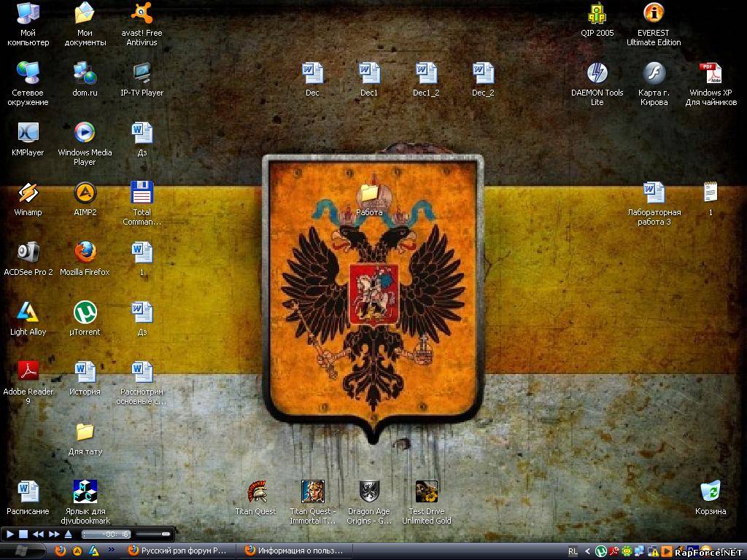Click the rewind button on player toolbar
The height and width of the screenshot is (560, 747).
pyautogui.click(x=38, y=534)
